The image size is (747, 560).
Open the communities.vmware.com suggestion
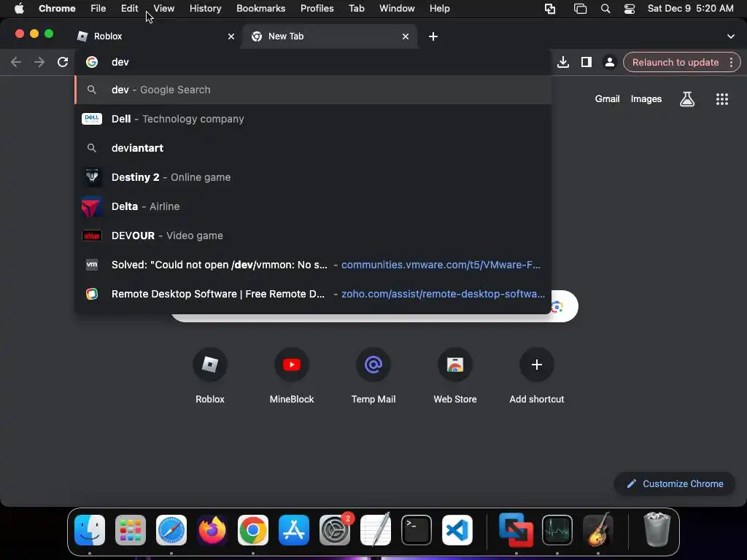click(313, 265)
